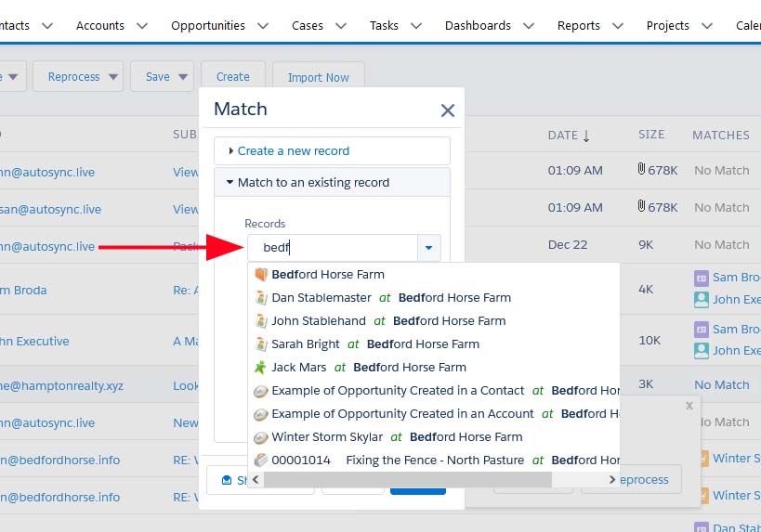Select Winter Storm Skylar opportunity icon
761x532 pixels.
tap(261, 437)
